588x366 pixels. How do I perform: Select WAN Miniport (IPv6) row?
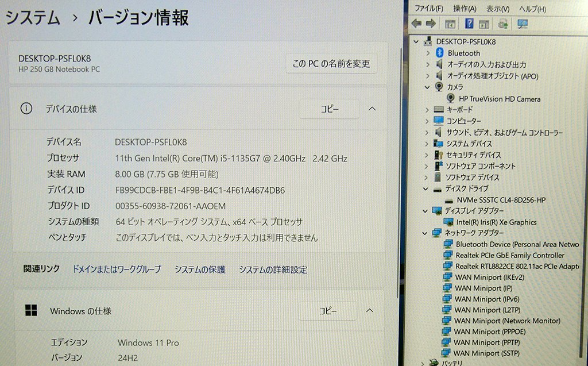pos(481,299)
